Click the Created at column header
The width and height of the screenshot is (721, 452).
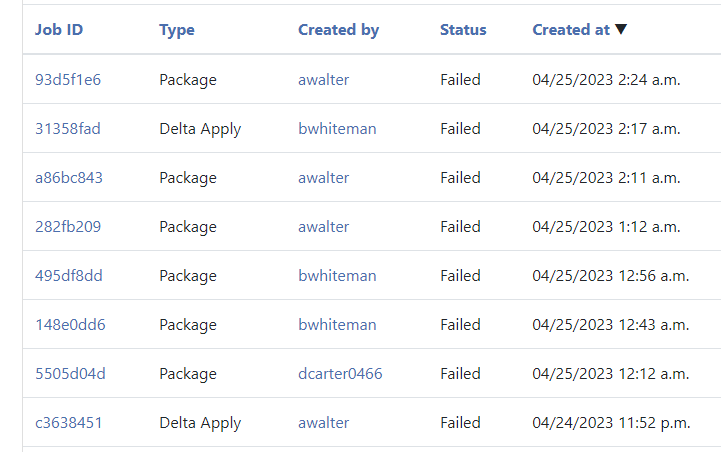[571, 30]
